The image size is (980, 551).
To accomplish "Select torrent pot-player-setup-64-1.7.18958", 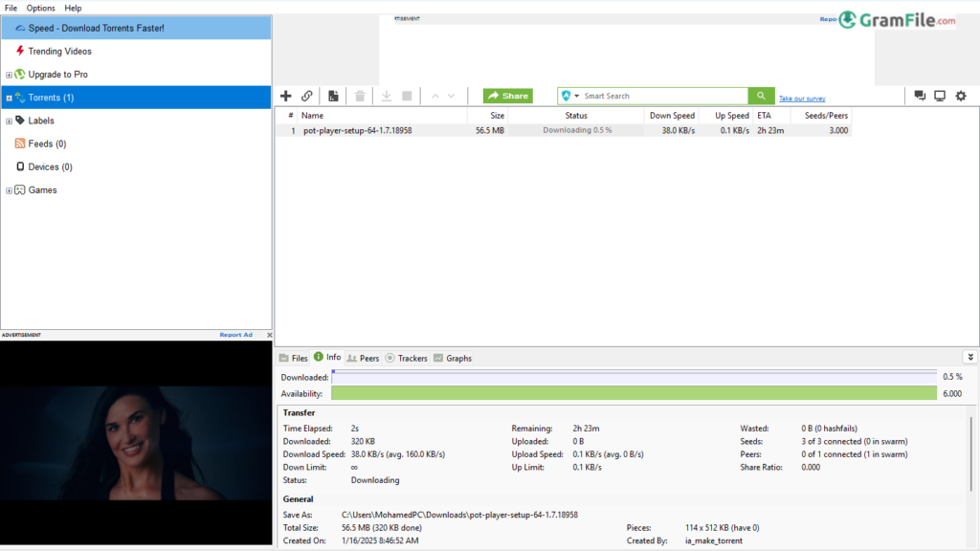I will click(358, 130).
